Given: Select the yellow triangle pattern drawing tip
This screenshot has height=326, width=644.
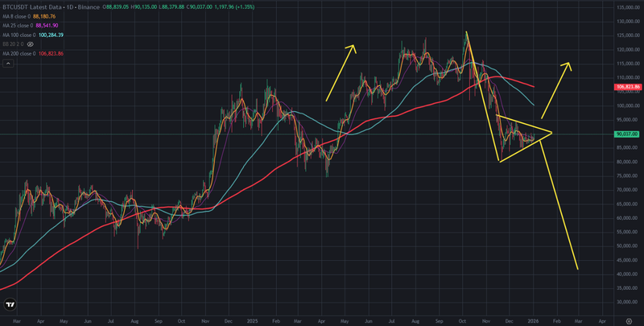Looking at the screenshot, I should point(550,132).
